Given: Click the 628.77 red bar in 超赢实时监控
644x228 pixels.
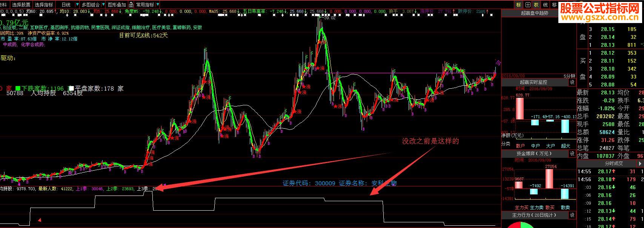Looking at the screenshot, I should coord(520,108).
